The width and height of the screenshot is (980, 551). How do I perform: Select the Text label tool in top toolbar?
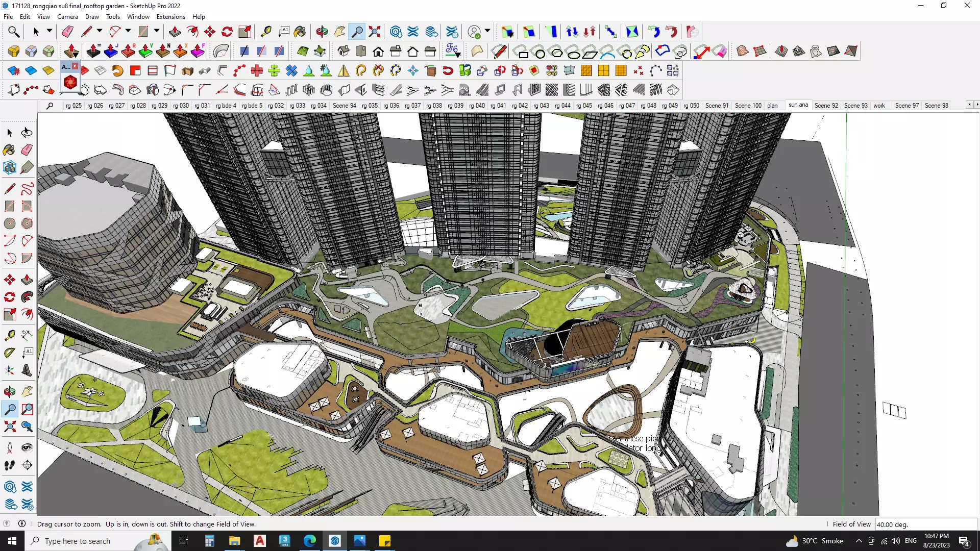pyautogui.click(x=284, y=32)
